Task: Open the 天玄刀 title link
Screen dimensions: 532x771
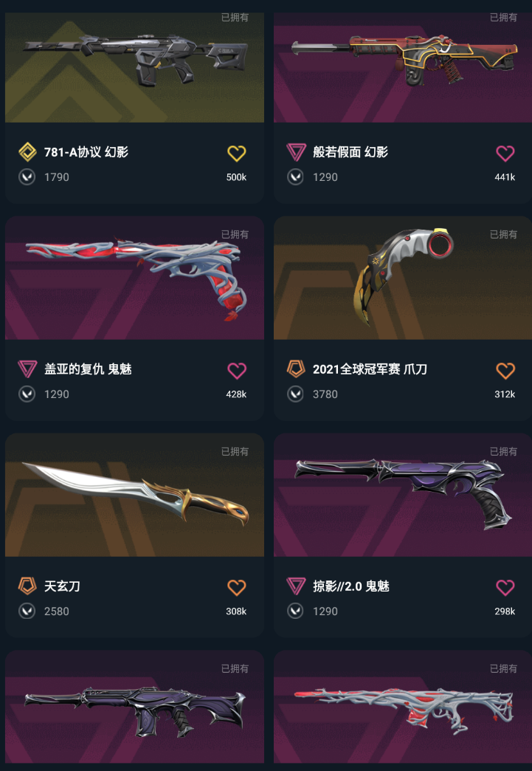Action: tap(63, 586)
